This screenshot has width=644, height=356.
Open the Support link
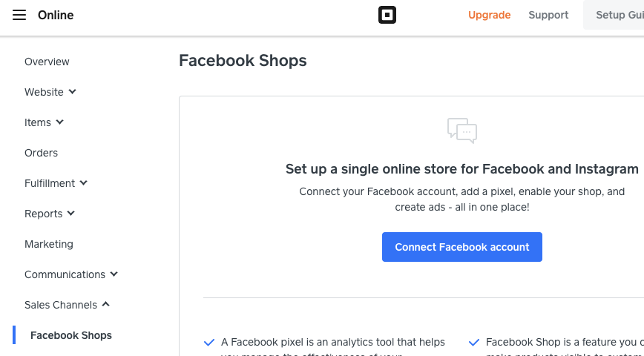click(548, 15)
